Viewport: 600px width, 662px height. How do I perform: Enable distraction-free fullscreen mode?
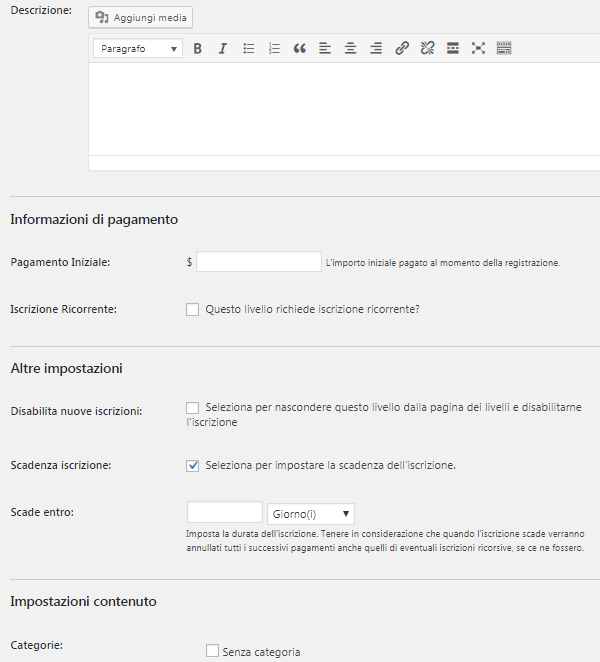click(478, 48)
